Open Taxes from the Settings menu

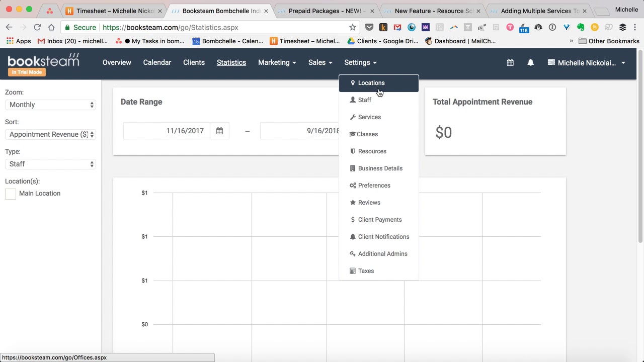click(379, 271)
